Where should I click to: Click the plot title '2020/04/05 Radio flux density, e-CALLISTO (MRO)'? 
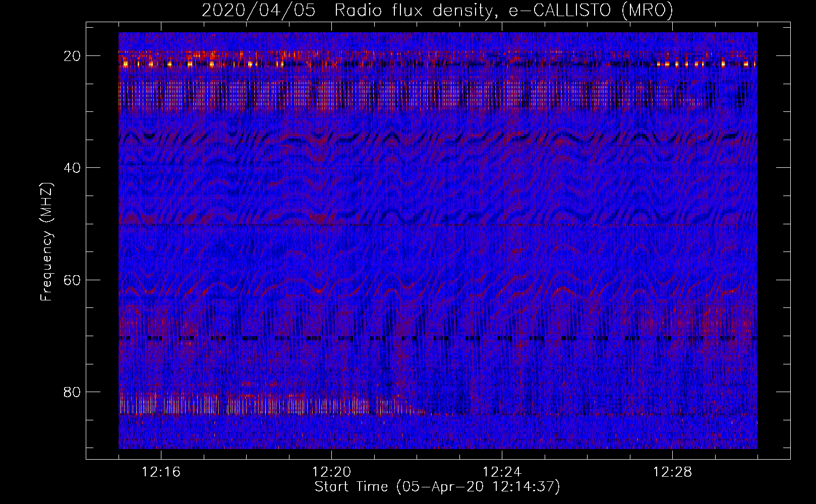[437, 11]
